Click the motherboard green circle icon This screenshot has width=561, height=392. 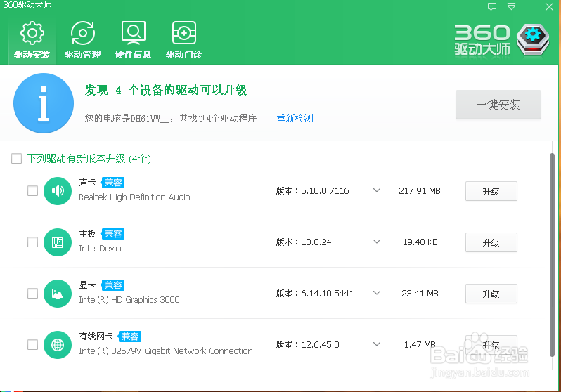point(58,242)
